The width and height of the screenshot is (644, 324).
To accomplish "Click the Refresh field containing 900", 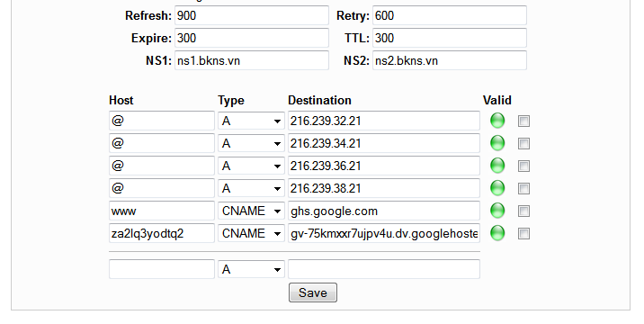I will [x=252, y=15].
